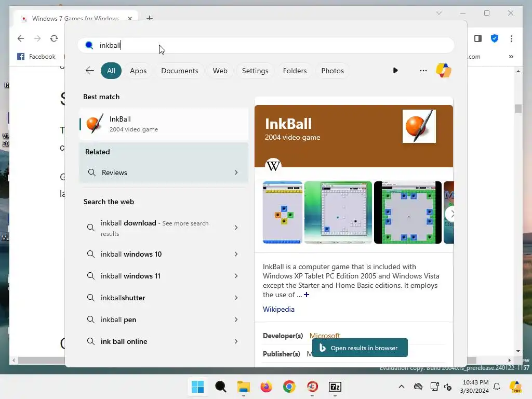Show hidden tray icons with the up chevron
532x399 pixels.
click(402, 387)
